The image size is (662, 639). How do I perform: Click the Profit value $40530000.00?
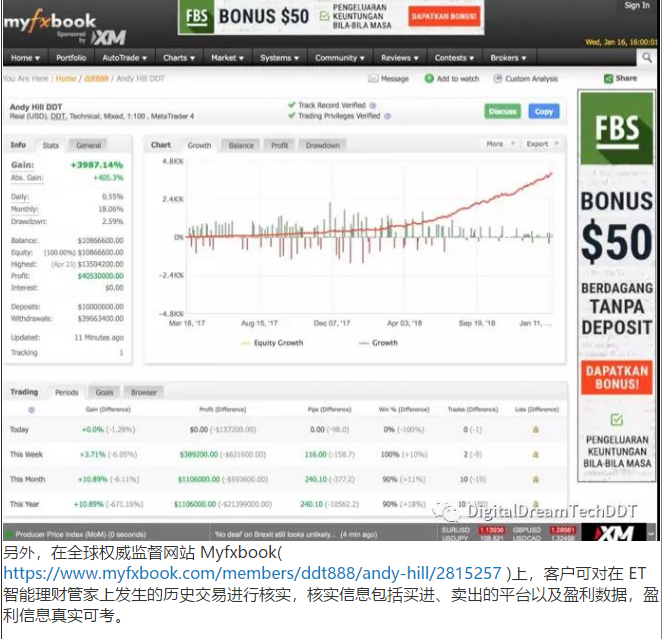point(100,276)
